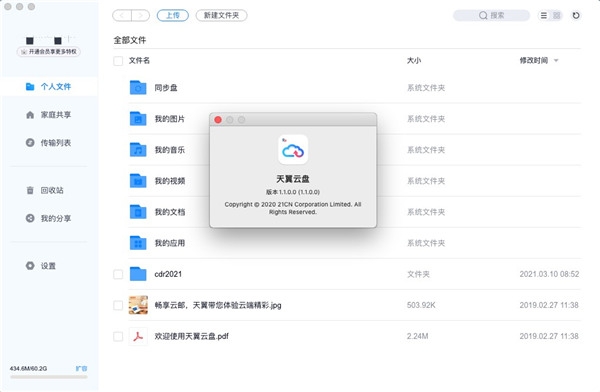Click the 扩容 expand storage link
Viewport: 600px width, 392px height.
pyautogui.click(x=81, y=368)
